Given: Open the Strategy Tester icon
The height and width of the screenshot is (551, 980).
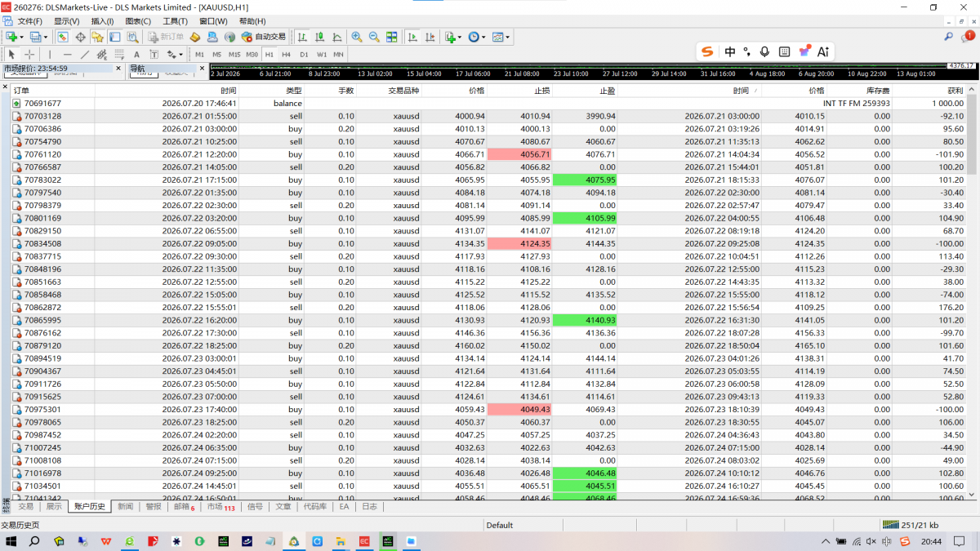Looking at the screenshot, I should coord(131,37).
